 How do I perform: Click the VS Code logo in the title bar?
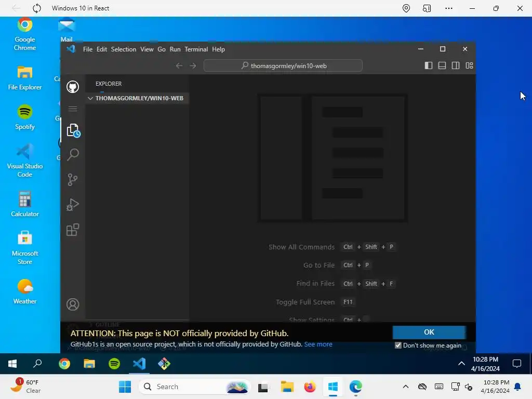pyautogui.click(x=71, y=49)
